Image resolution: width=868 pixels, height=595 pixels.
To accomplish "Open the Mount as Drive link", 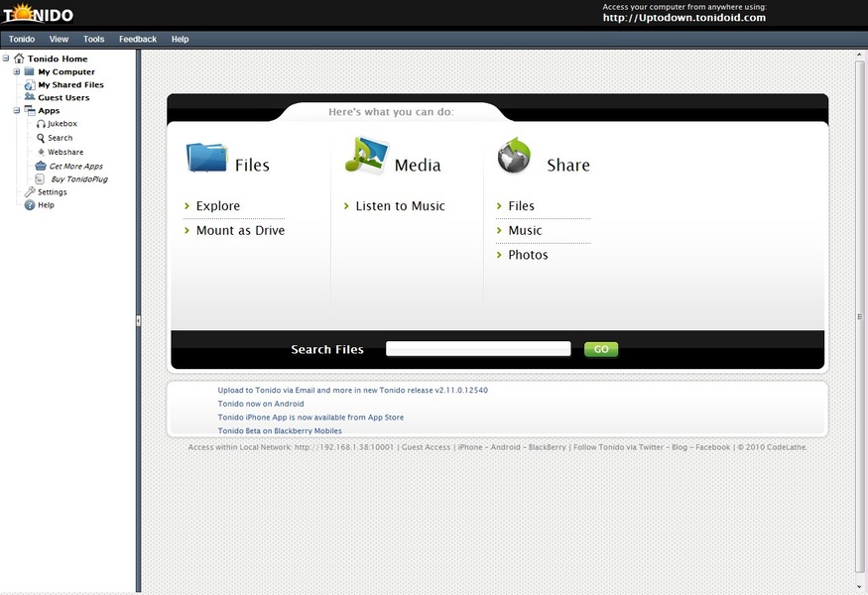I will pyautogui.click(x=240, y=231).
